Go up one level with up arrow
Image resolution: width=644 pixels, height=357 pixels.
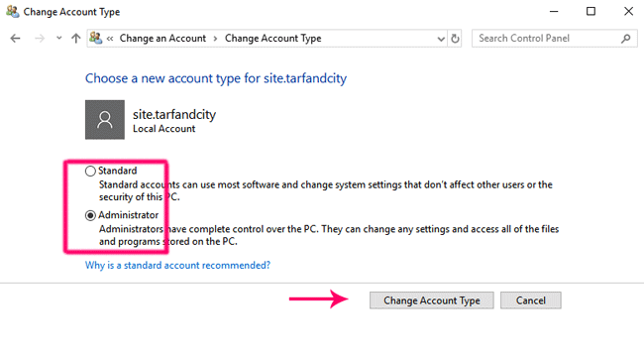click(75, 39)
